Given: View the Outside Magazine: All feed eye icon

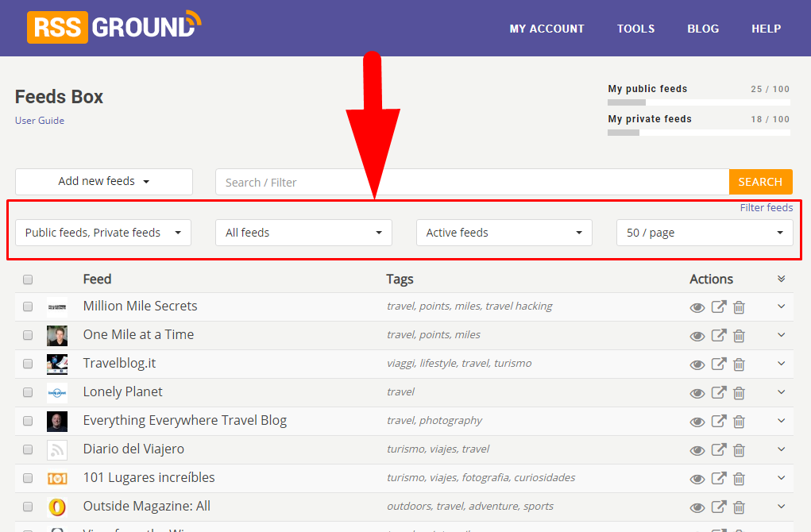Looking at the screenshot, I should coord(697,507).
